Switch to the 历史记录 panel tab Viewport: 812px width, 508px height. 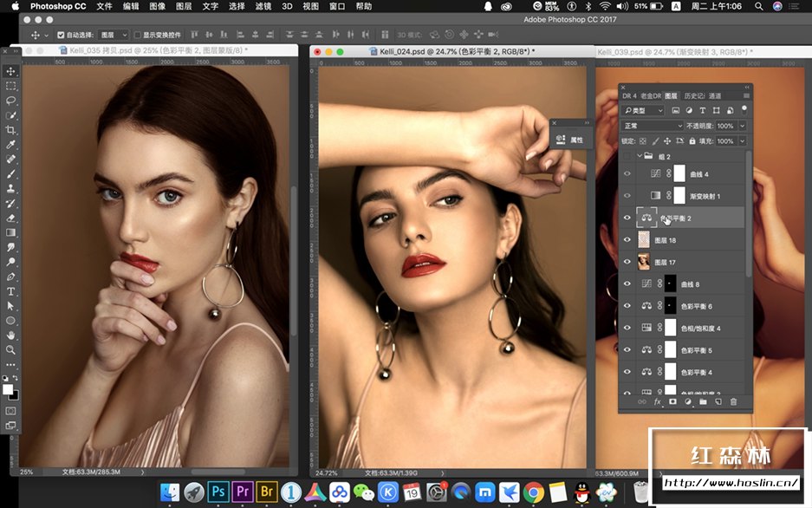click(x=693, y=95)
